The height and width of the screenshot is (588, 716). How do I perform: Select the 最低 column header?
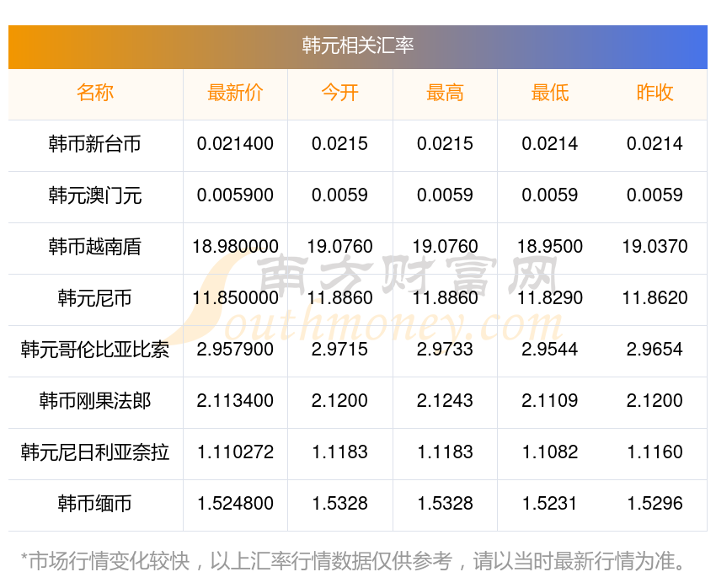pos(550,93)
